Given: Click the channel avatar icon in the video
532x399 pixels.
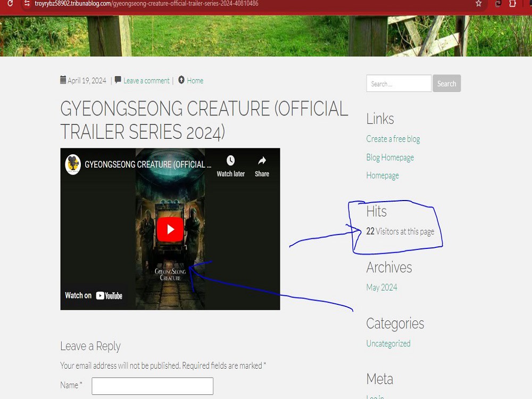Looking at the screenshot, I should (73, 164).
